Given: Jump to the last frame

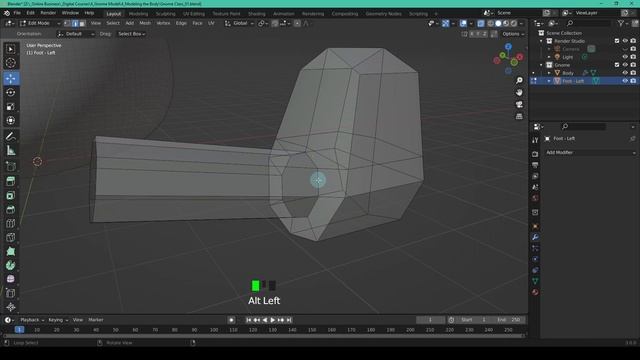Looking at the screenshot, I should tap(289, 320).
